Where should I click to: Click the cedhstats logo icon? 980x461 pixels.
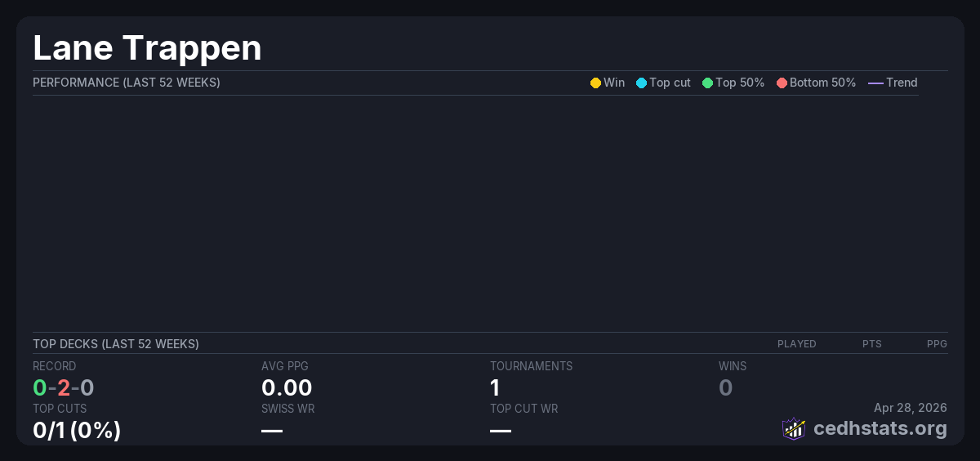click(794, 428)
